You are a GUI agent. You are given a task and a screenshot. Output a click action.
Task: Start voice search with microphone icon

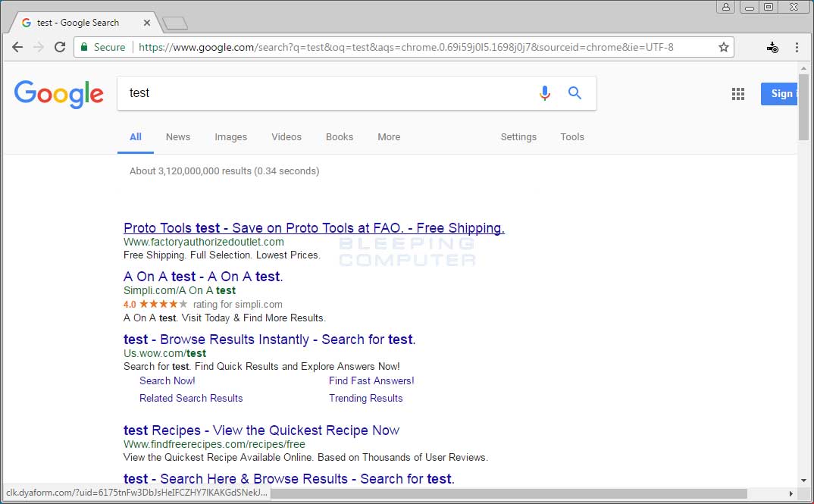point(544,93)
